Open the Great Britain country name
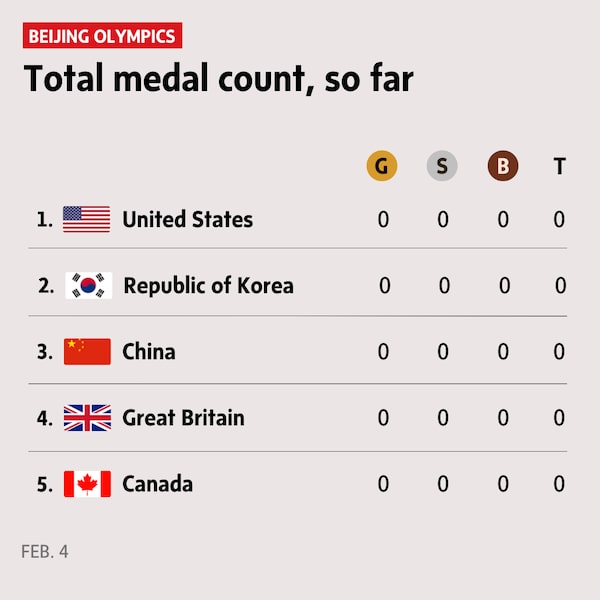The width and height of the screenshot is (600, 600). 183,417
